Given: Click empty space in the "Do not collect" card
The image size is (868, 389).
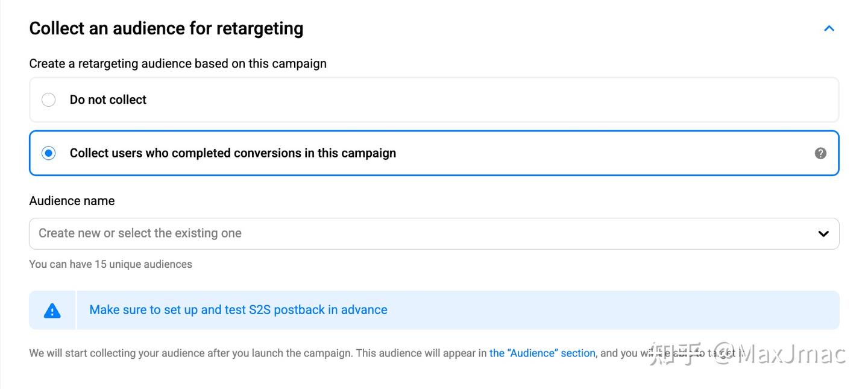Looking at the screenshot, I should [x=482, y=100].
